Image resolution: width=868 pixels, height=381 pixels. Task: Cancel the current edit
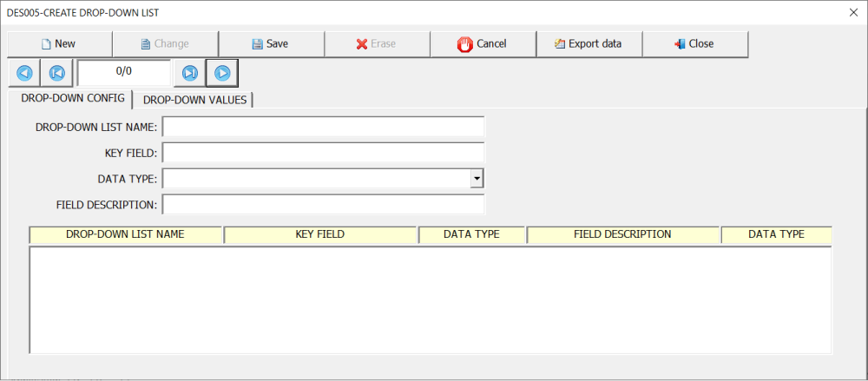coord(483,43)
